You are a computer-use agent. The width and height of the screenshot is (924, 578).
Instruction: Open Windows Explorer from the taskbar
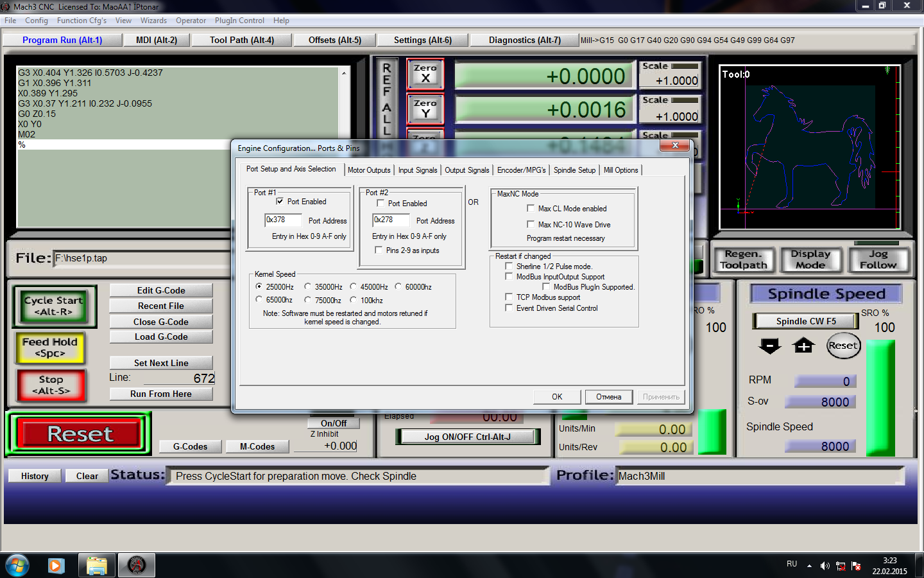point(97,565)
